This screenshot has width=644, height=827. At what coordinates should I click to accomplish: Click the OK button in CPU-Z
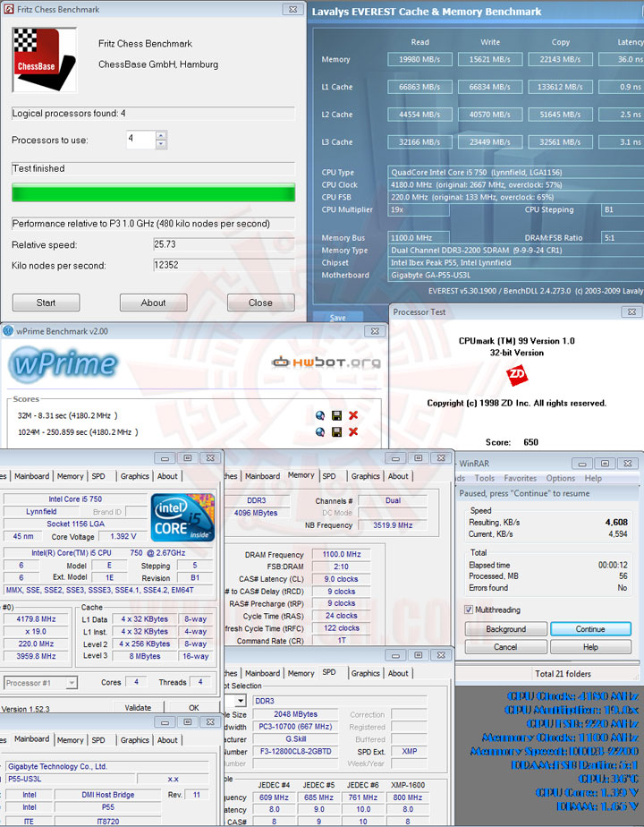[x=194, y=707]
